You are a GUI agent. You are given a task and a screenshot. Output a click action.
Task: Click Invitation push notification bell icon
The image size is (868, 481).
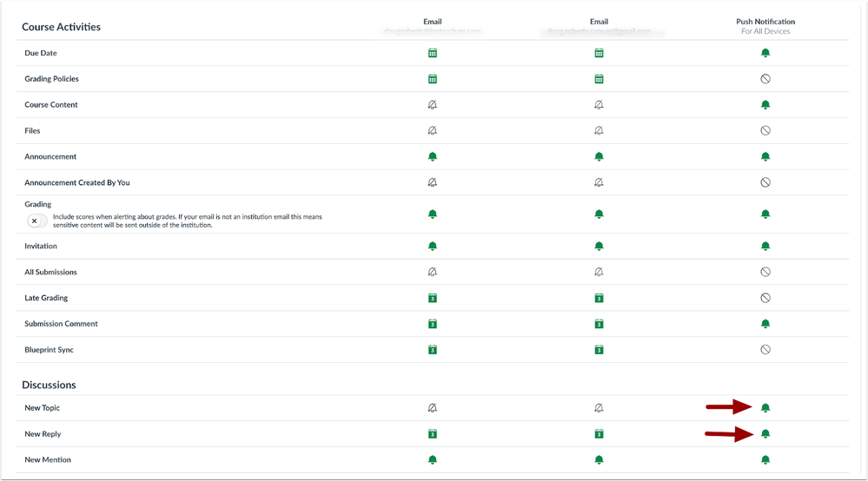765,247
